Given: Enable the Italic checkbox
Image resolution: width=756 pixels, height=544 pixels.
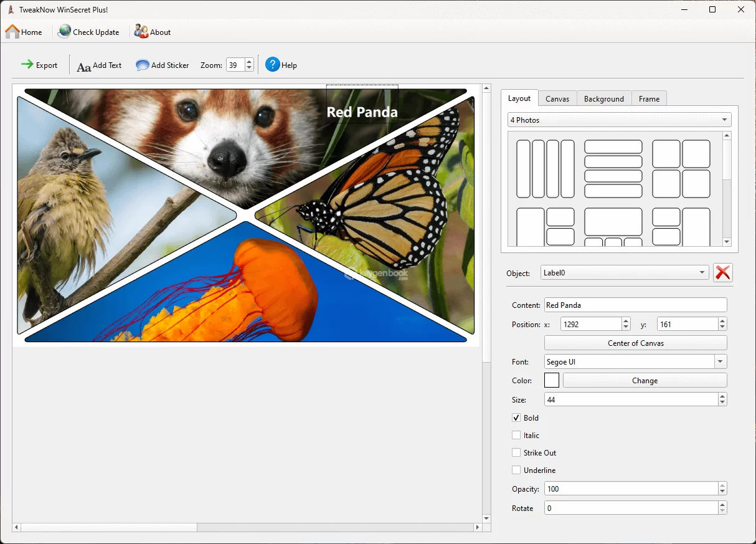Looking at the screenshot, I should click(516, 436).
